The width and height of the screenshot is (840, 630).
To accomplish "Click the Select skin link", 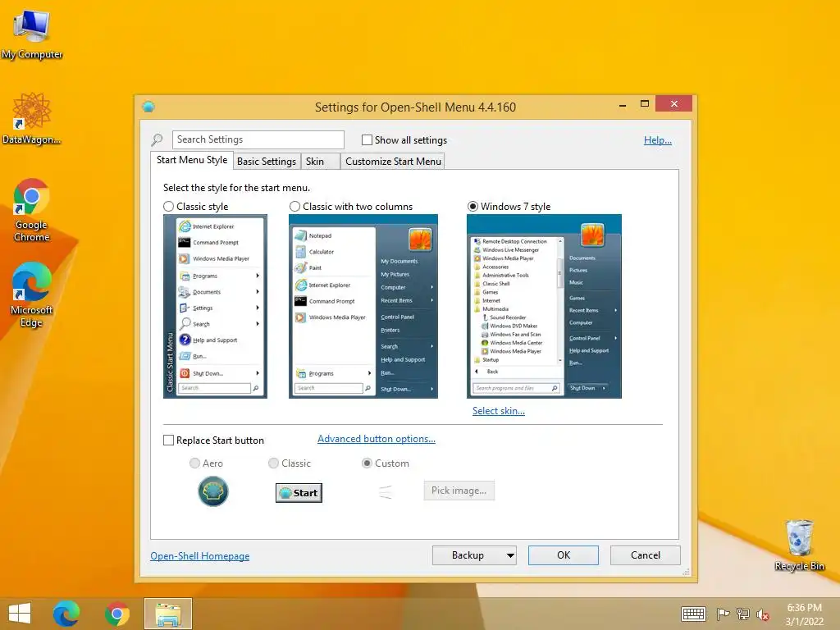I will click(x=498, y=411).
